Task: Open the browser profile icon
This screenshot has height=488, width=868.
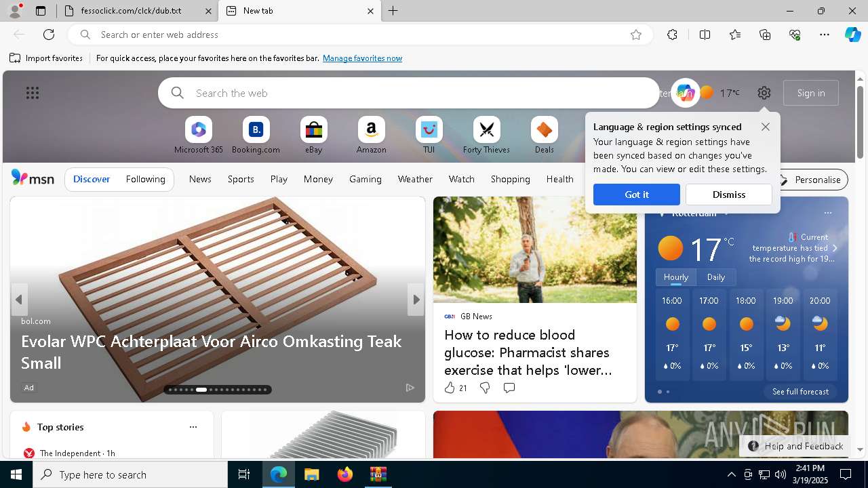Action: [x=14, y=11]
